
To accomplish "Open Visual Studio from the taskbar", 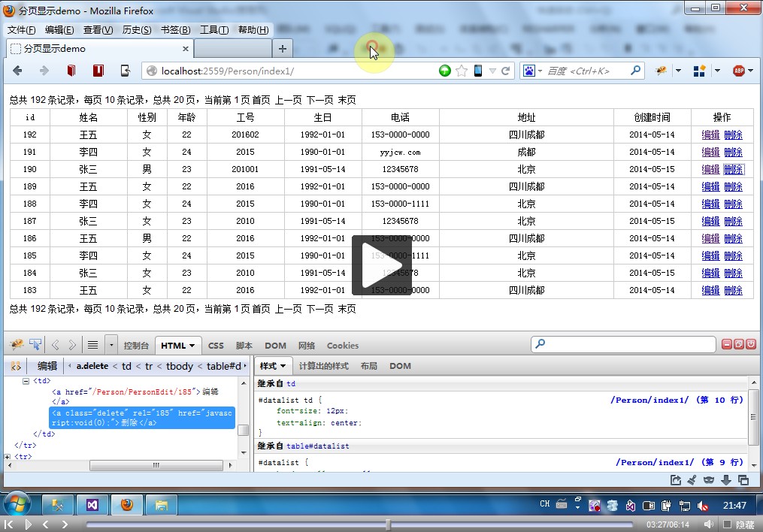I will pos(93,505).
